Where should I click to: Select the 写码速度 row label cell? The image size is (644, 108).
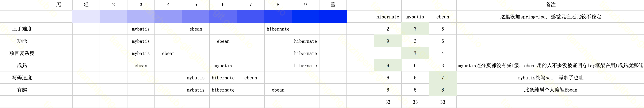point(22,78)
